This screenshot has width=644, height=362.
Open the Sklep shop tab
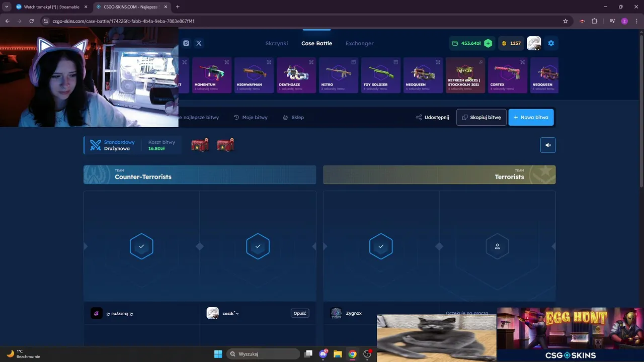tap(293, 117)
